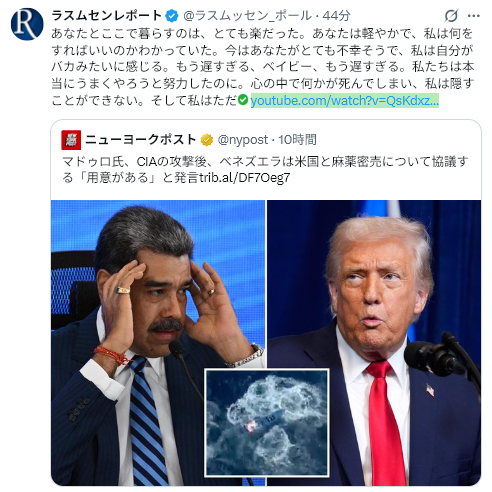Click the 10時間 timestamp in quoted post

pos(297,140)
